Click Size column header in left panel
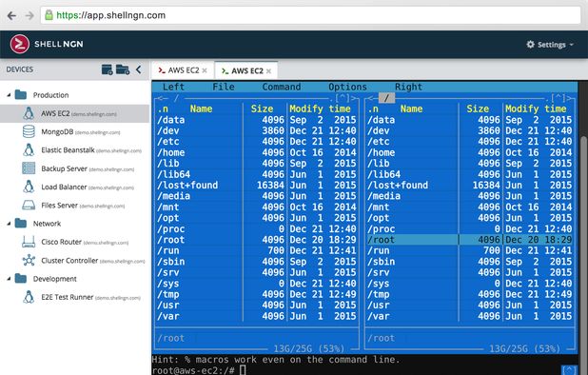 262,109
